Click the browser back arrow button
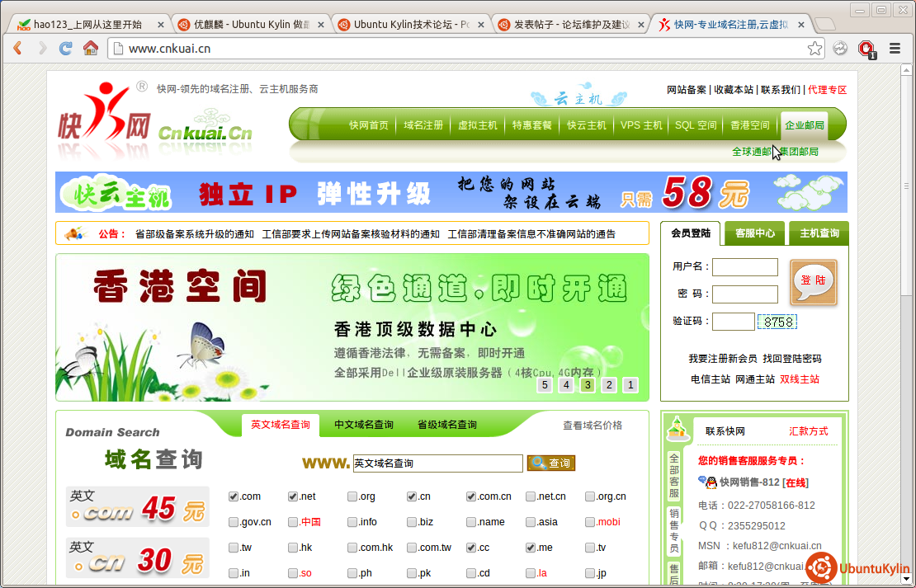The width and height of the screenshot is (916, 588). 17,49
